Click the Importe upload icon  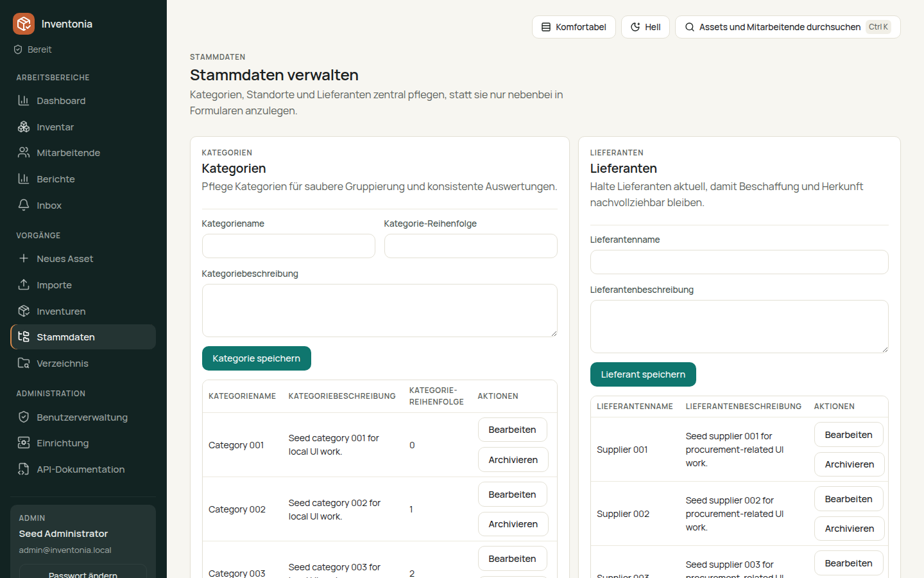click(x=24, y=285)
